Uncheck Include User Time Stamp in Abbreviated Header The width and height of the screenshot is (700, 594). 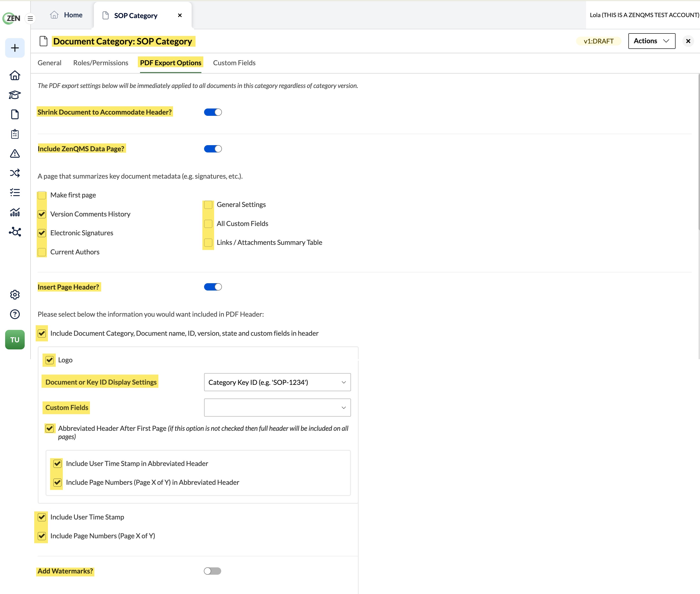(58, 464)
